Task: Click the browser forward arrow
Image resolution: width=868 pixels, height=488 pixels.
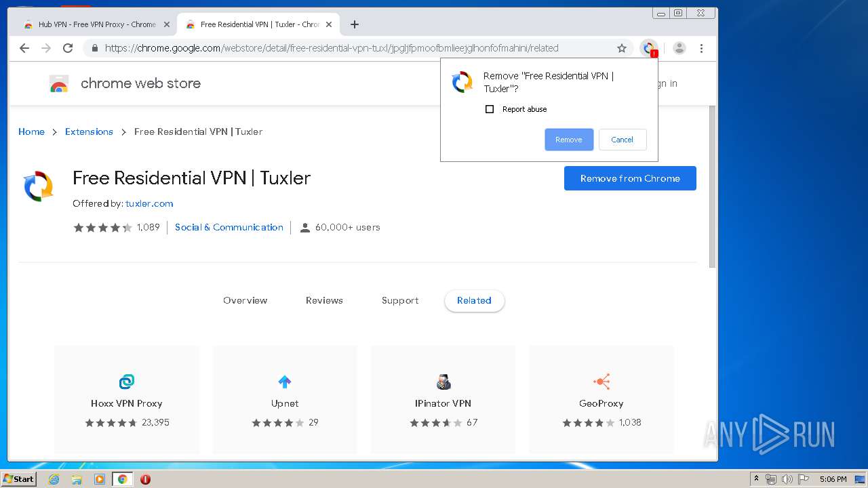Action: coord(46,48)
